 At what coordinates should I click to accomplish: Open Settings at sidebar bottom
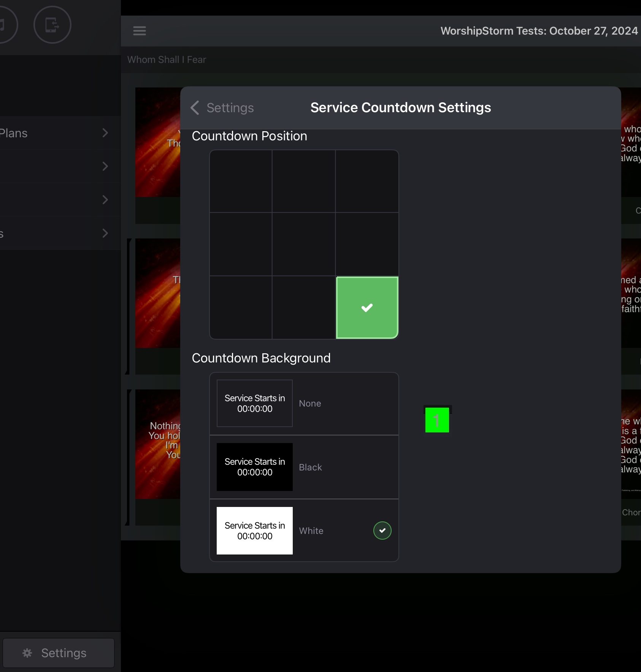[x=59, y=653]
